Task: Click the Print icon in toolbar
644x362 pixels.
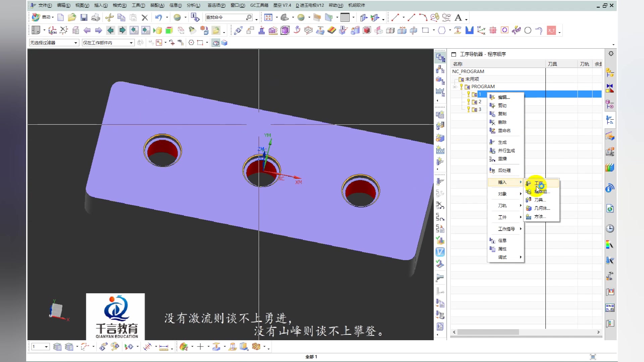Action: coord(96,17)
